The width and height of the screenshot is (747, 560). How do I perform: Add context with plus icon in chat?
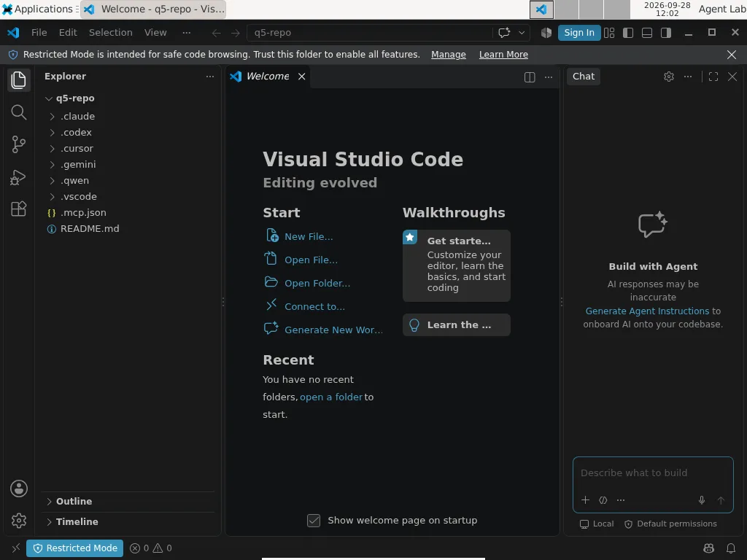[x=586, y=500]
